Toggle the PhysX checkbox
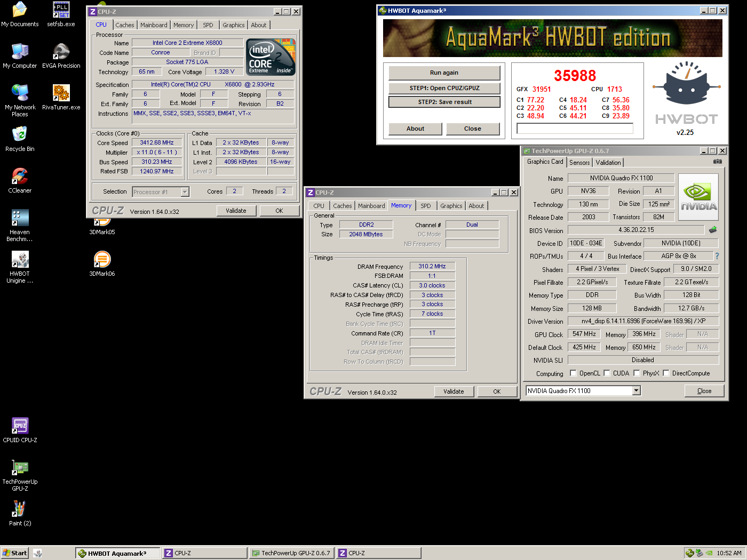Viewport: 747px width, 560px height. [637, 373]
